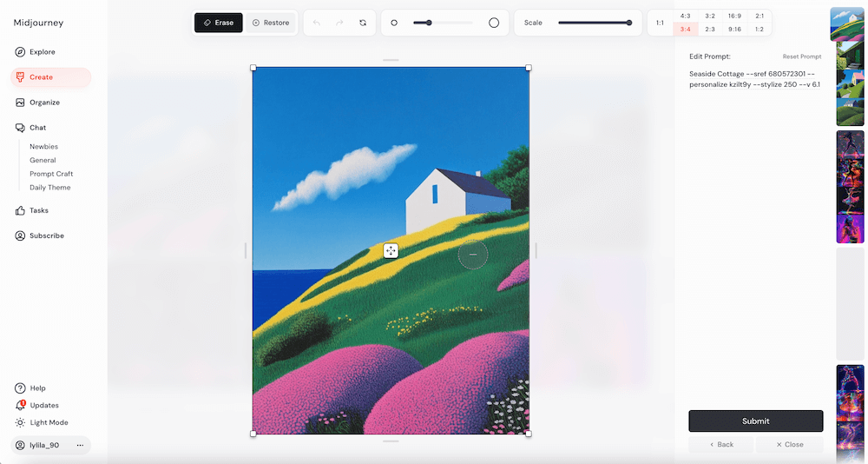Click the small brush size circle icon
The height and width of the screenshot is (464, 868).
pyautogui.click(x=394, y=23)
